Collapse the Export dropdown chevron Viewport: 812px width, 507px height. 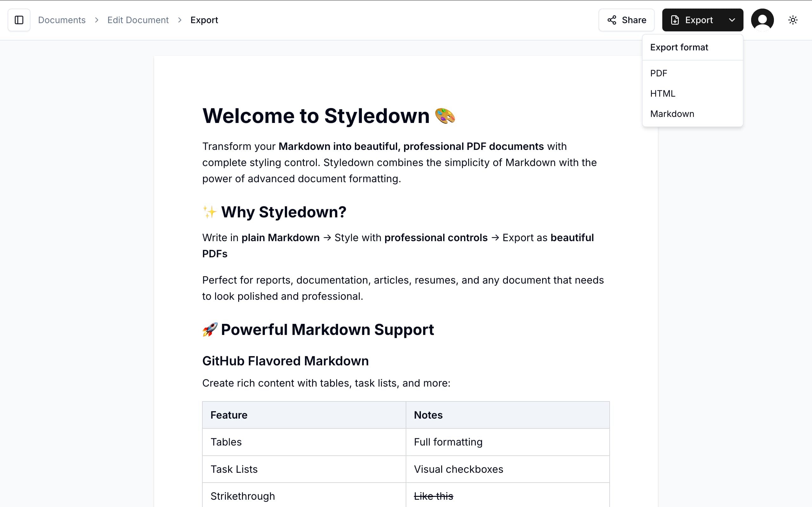pyautogui.click(x=732, y=20)
